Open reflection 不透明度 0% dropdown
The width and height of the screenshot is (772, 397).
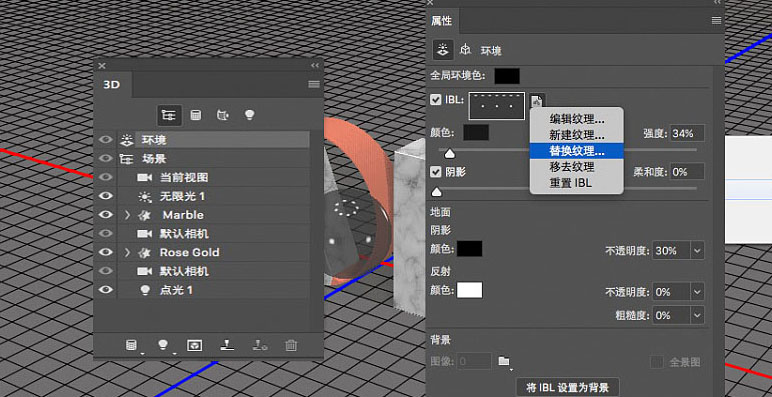coord(697,292)
